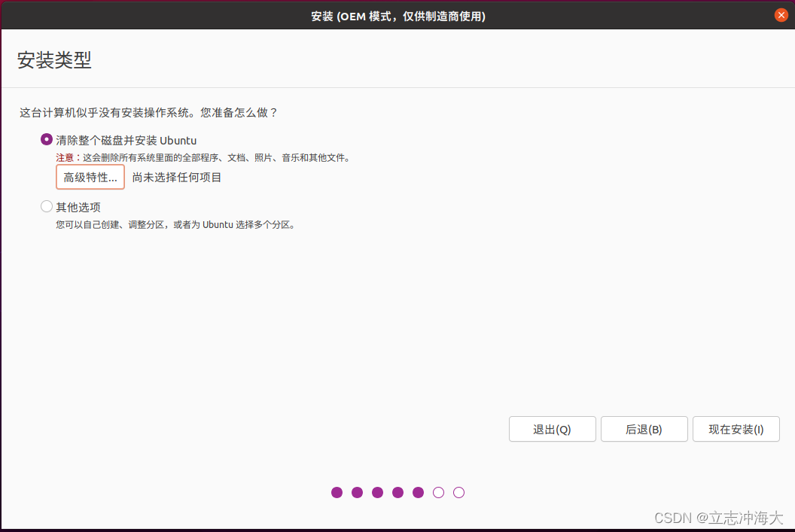Click the 尚未选择任何项目 status text
Viewport: 795px width, 532px height.
point(176,178)
